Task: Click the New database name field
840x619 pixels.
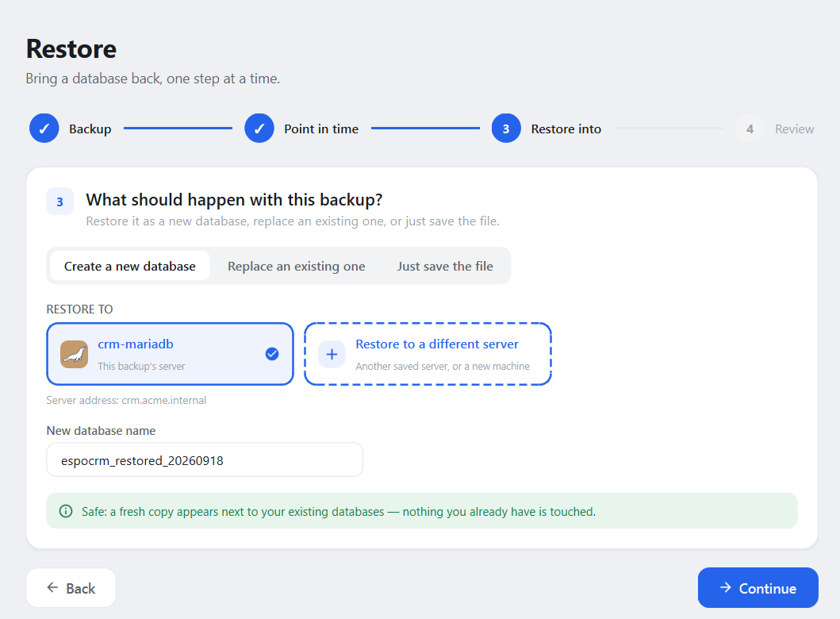Action: (x=205, y=459)
